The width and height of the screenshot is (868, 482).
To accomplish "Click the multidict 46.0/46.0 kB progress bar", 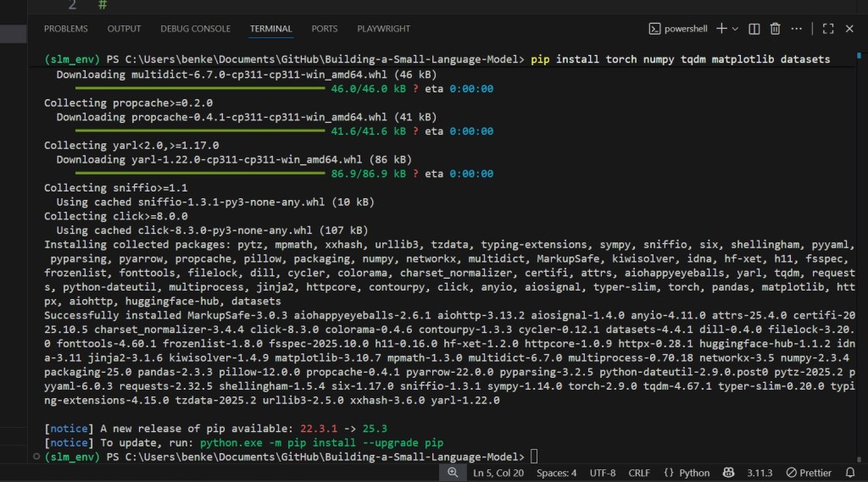I will pyautogui.click(x=200, y=89).
